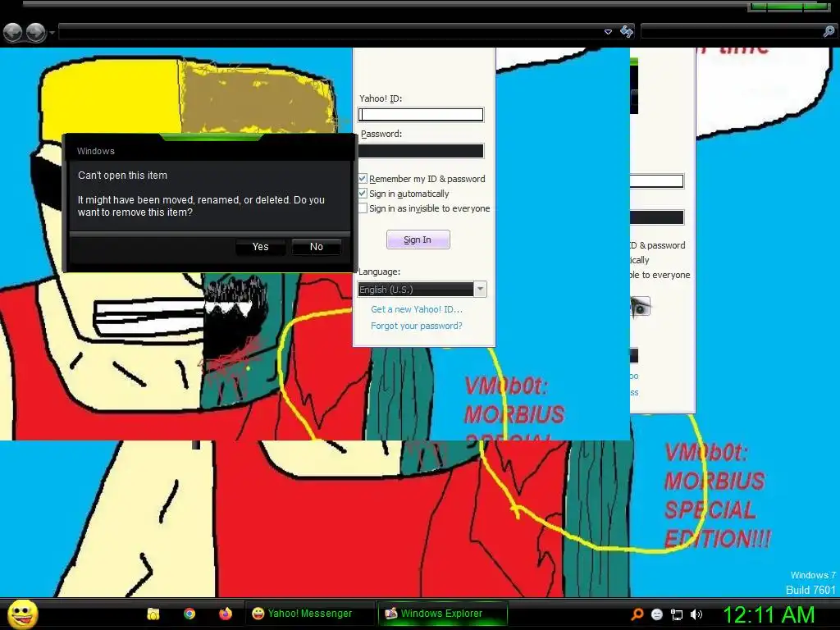840x630 pixels.
Task: Click the search magnifier icon in Explorer
Action: [829, 32]
